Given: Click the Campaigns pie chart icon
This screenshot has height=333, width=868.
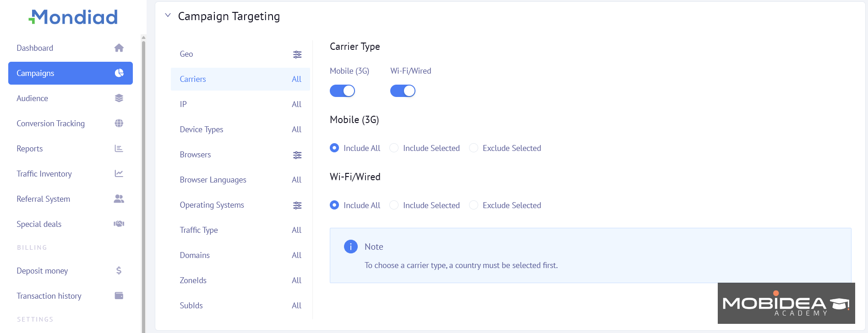Looking at the screenshot, I should coord(119,73).
